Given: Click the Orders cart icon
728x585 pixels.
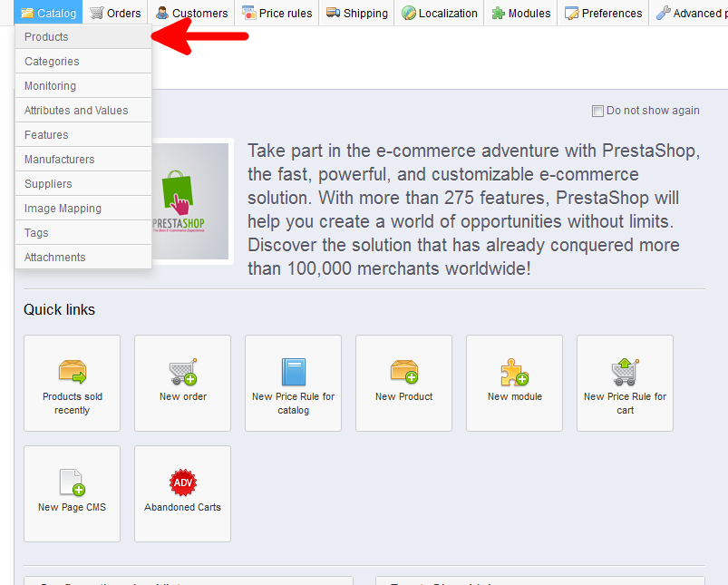Looking at the screenshot, I should [97, 13].
